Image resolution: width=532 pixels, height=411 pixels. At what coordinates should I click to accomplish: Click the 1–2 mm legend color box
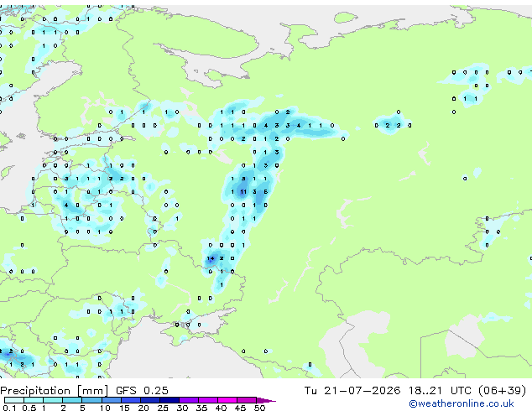(53, 400)
